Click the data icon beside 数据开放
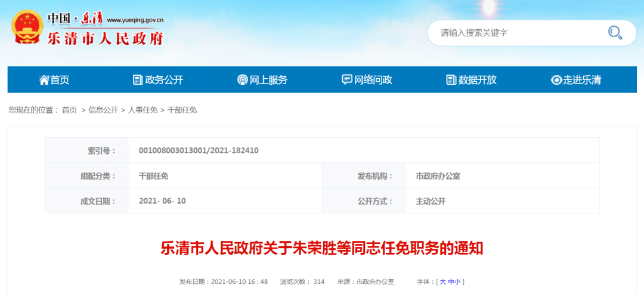 click(451, 80)
